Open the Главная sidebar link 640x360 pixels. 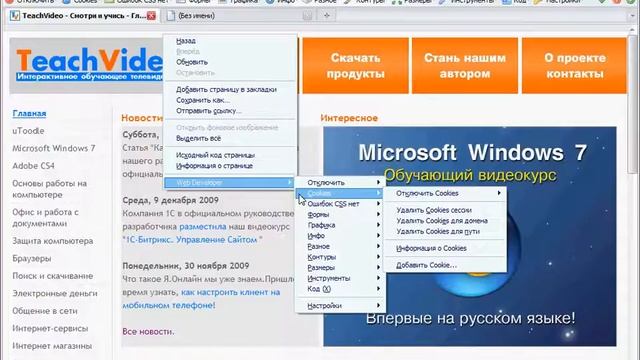click(29, 113)
